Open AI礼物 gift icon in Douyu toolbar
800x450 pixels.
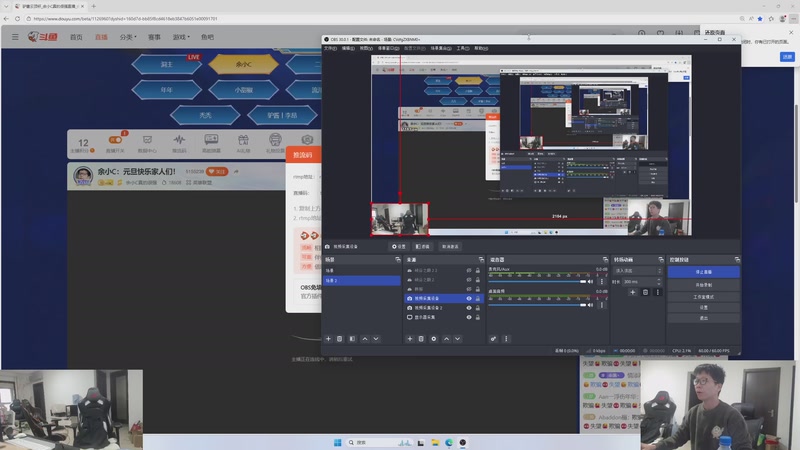coord(243,143)
